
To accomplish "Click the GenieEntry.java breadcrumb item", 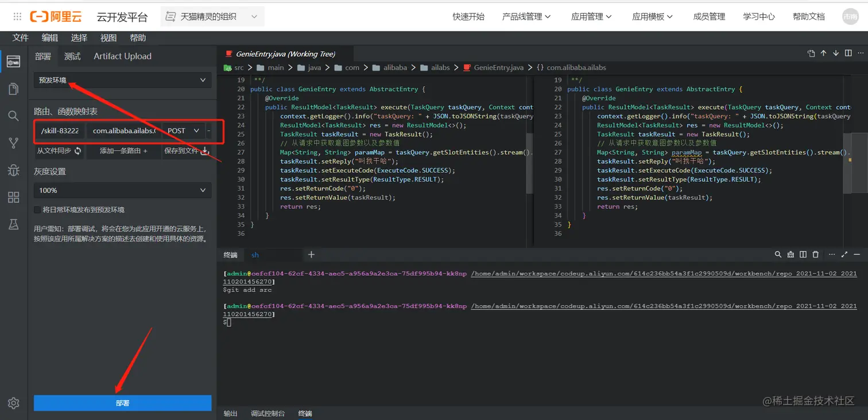I will pyautogui.click(x=493, y=68).
